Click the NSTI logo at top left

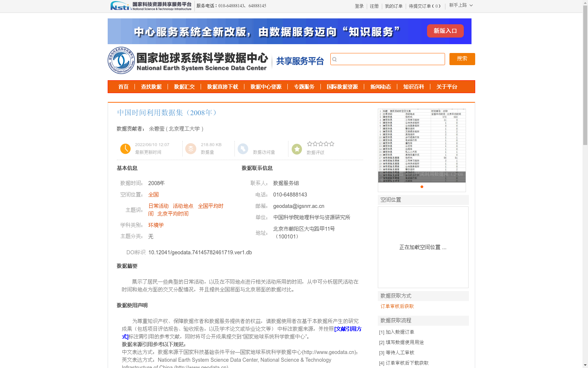click(151, 6)
